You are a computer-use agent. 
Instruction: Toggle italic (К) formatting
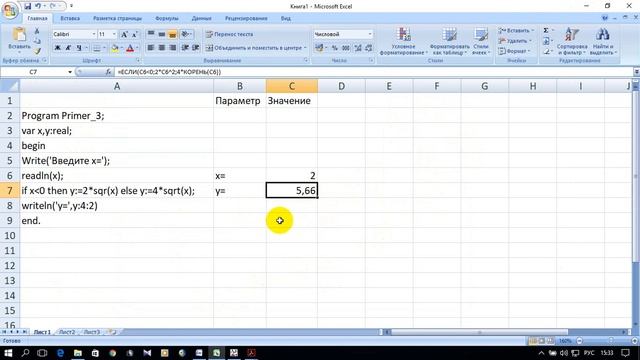tap(68, 48)
